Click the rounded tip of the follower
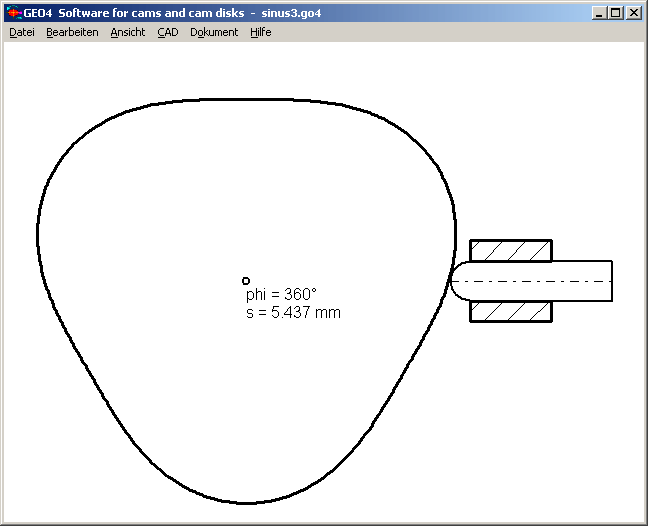Image resolution: width=648 pixels, height=526 pixels. 455,281
